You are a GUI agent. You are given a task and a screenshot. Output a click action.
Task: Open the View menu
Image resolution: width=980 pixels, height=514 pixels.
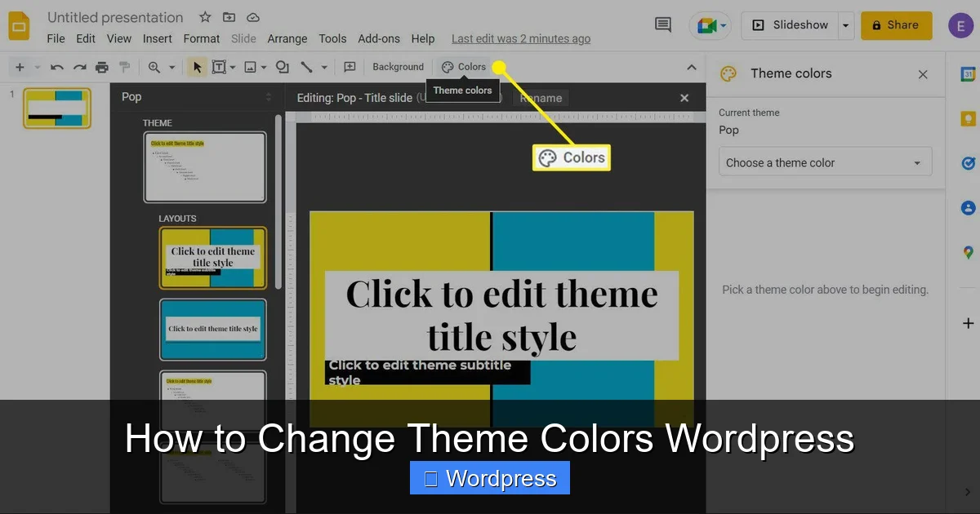tap(118, 38)
